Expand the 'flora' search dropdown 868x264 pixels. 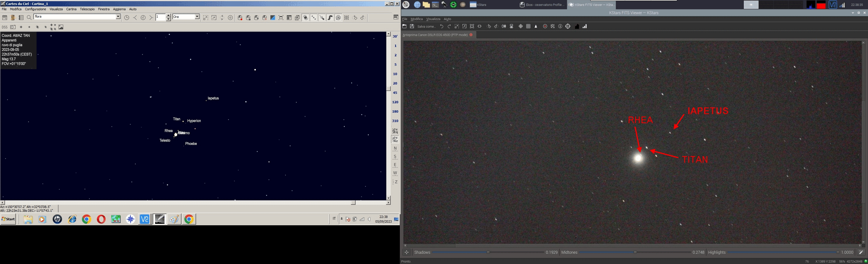pos(118,17)
